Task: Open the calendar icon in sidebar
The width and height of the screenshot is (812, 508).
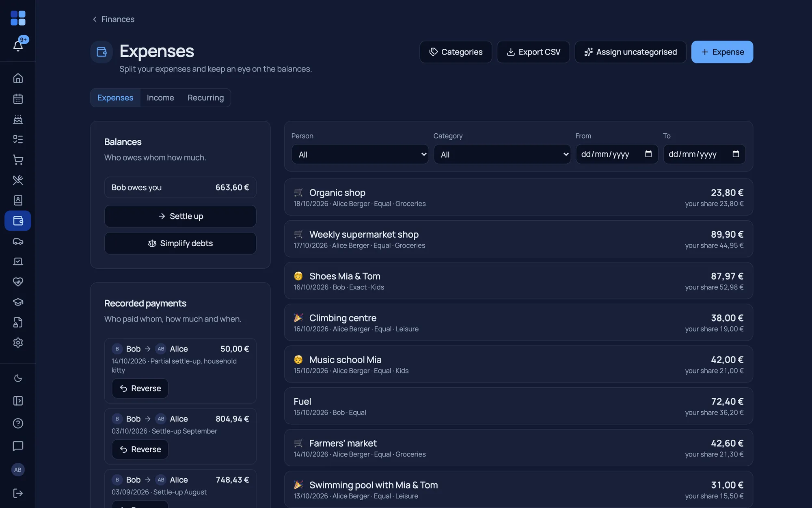Action: (x=18, y=99)
